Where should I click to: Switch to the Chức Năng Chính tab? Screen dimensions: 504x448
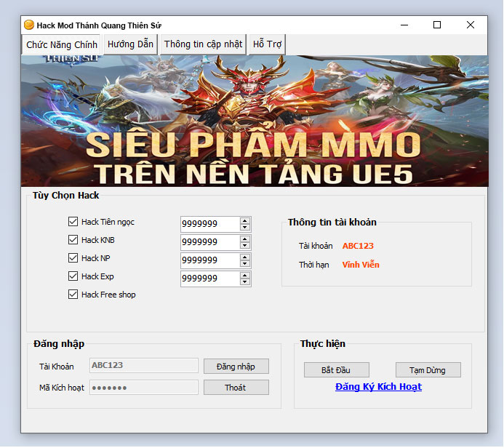[62, 44]
